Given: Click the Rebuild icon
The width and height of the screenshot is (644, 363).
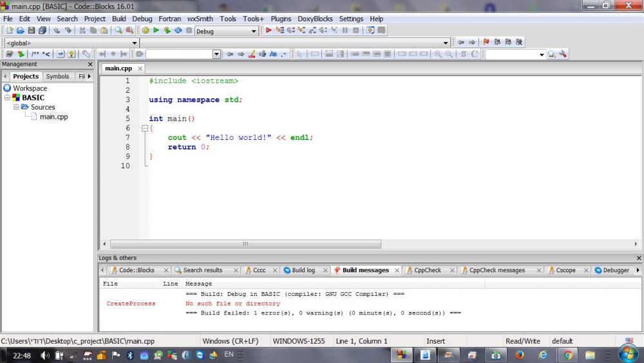Looking at the screenshot, I should [178, 30].
